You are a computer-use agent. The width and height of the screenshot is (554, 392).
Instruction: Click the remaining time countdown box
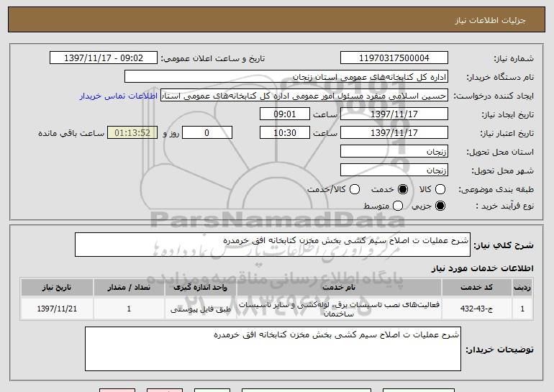pos(130,133)
